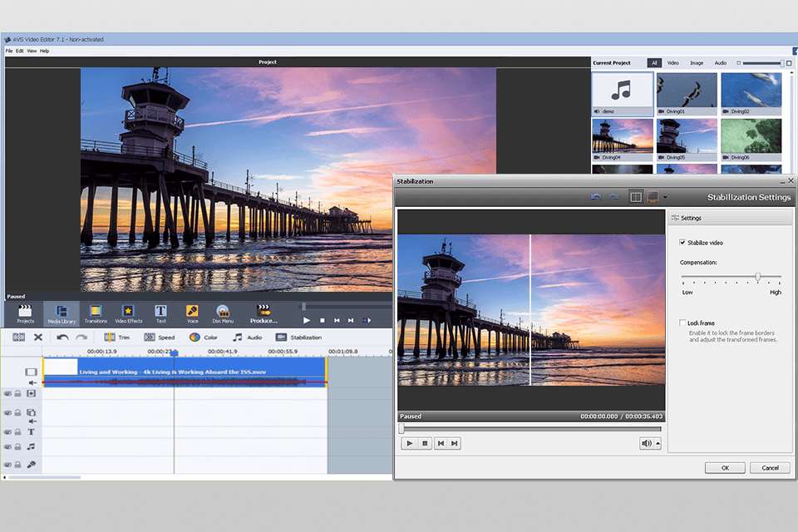Click the split clip icon in timeline toolbar
Viewport: 798px width, 532px height.
[19, 337]
